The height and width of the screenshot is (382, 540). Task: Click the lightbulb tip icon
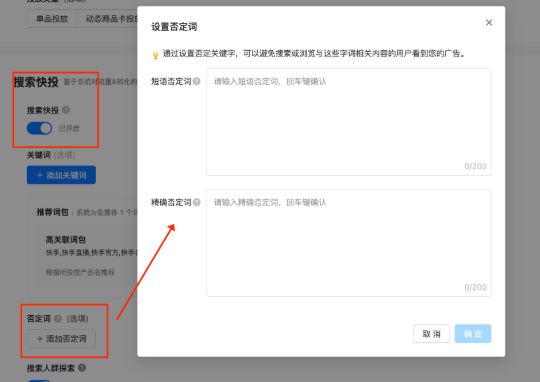[x=156, y=55]
